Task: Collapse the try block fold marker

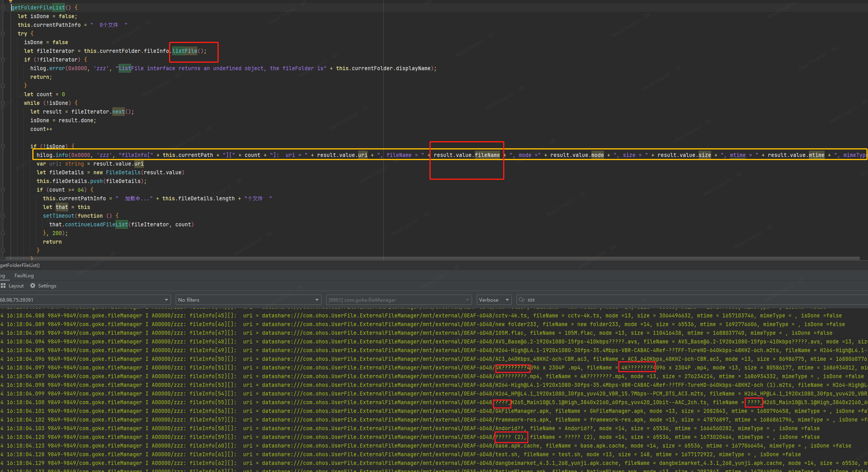Action: [x=3, y=34]
